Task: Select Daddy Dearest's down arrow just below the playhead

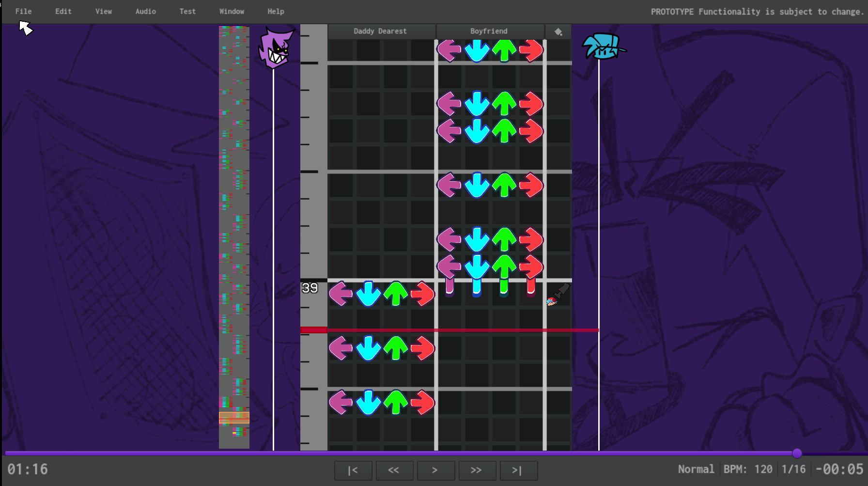Action: tap(368, 348)
